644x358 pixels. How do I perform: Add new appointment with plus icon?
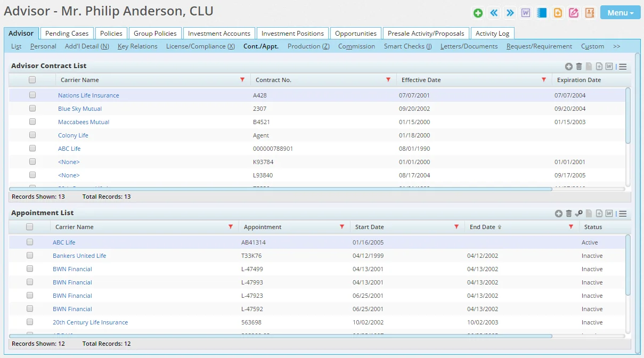click(x=558, y=214)
